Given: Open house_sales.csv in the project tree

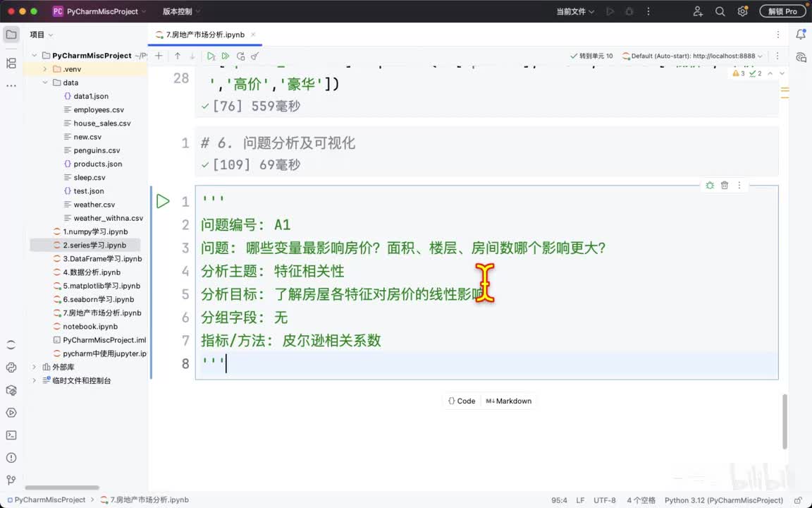Looking at the screenshot, I should tap(102, 123).
